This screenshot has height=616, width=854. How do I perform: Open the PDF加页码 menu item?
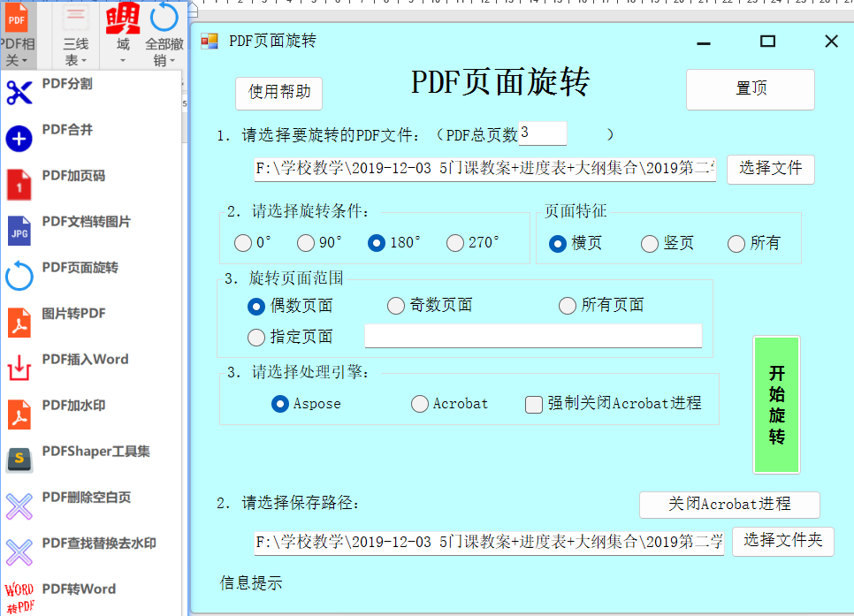pos(91,185)
